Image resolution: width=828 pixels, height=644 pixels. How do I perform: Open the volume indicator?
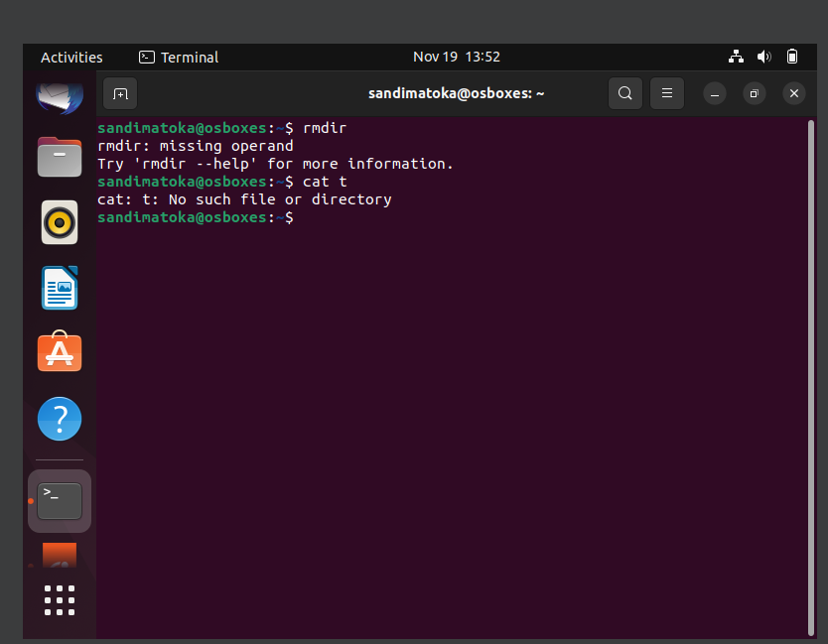coord(764,57)
